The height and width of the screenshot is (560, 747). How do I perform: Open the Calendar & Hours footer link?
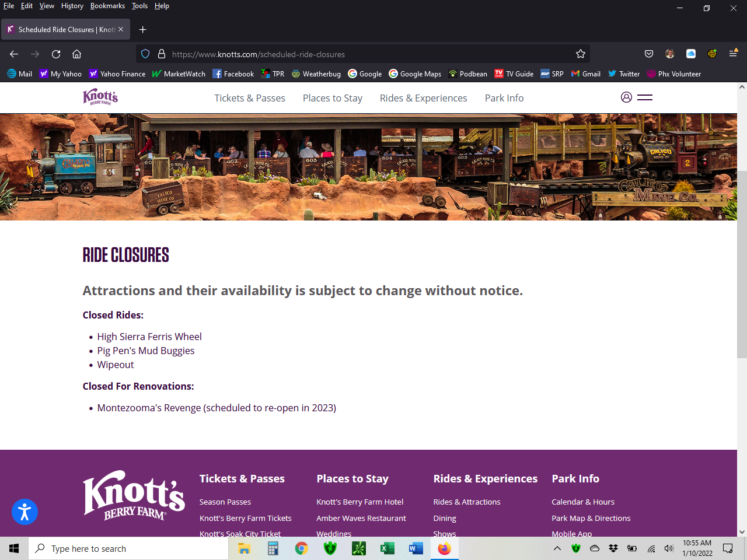pos(583,502)
